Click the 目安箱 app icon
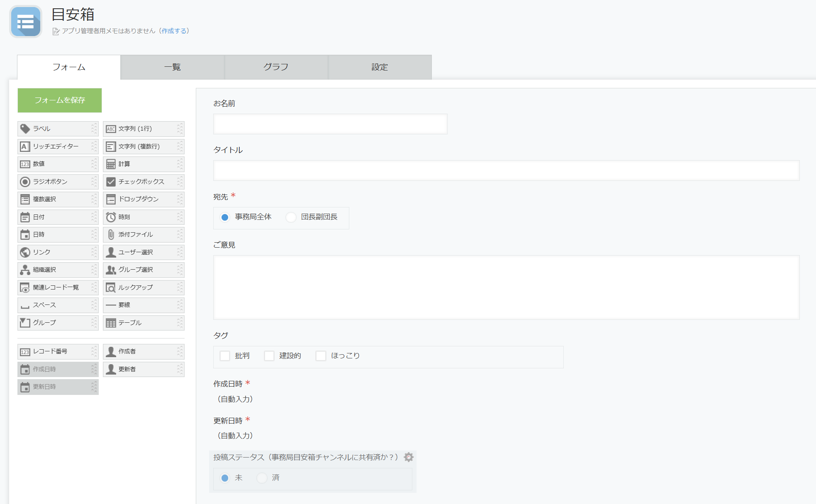The image size is (816, 504). [x=26, y=22]
